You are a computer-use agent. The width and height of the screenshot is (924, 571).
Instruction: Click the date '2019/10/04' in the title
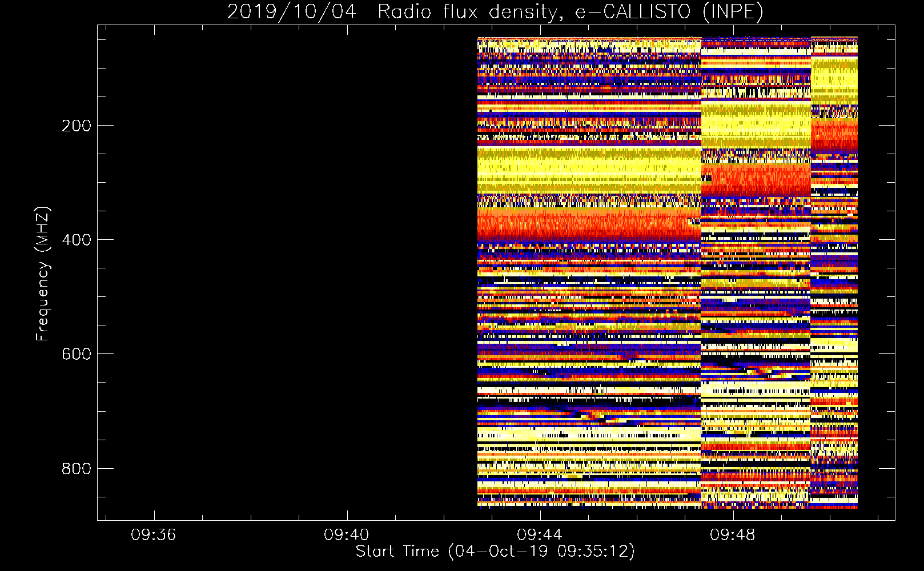(292, 11)
